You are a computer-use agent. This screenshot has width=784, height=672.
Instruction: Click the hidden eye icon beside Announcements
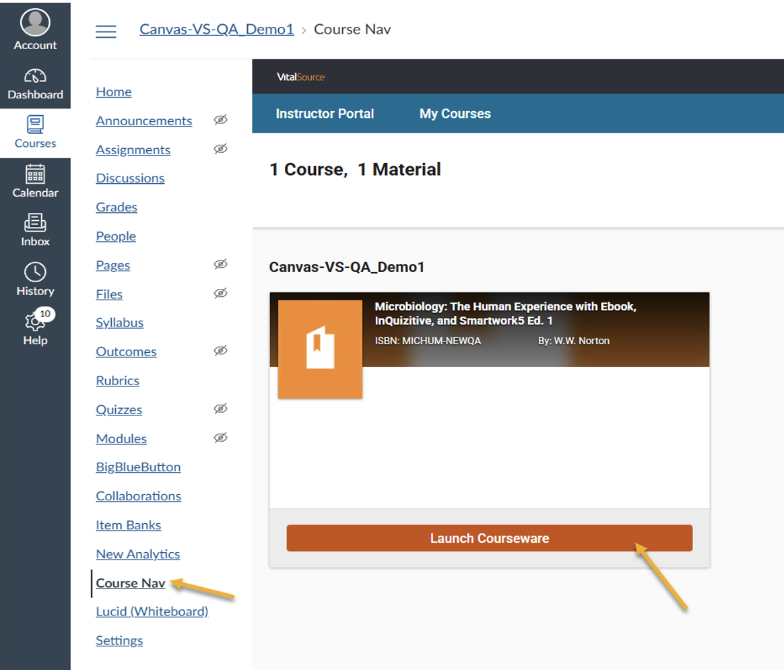pos(220,120)
